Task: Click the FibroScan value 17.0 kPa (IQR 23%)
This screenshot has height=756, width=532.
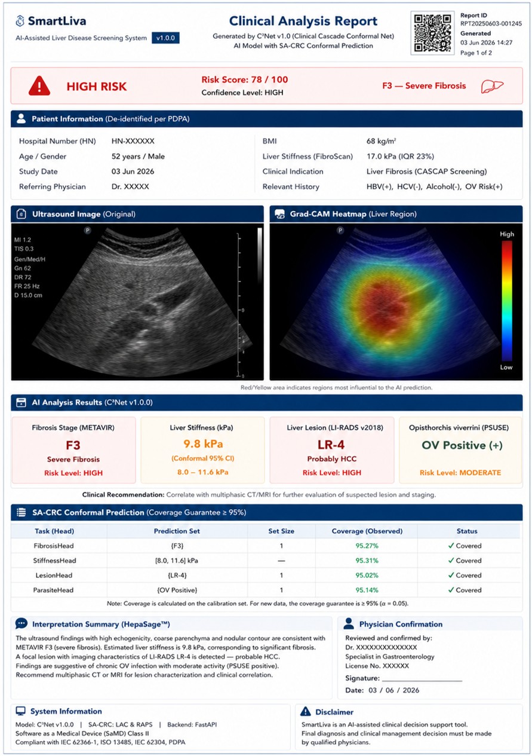Action: pyautogui.click(x=401, y=157)
